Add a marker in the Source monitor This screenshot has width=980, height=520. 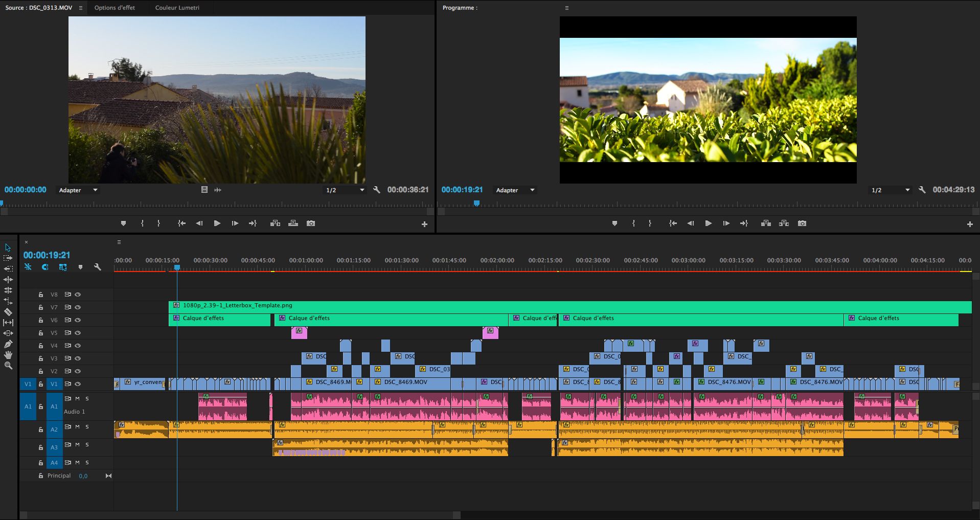[x=123, y=223]
